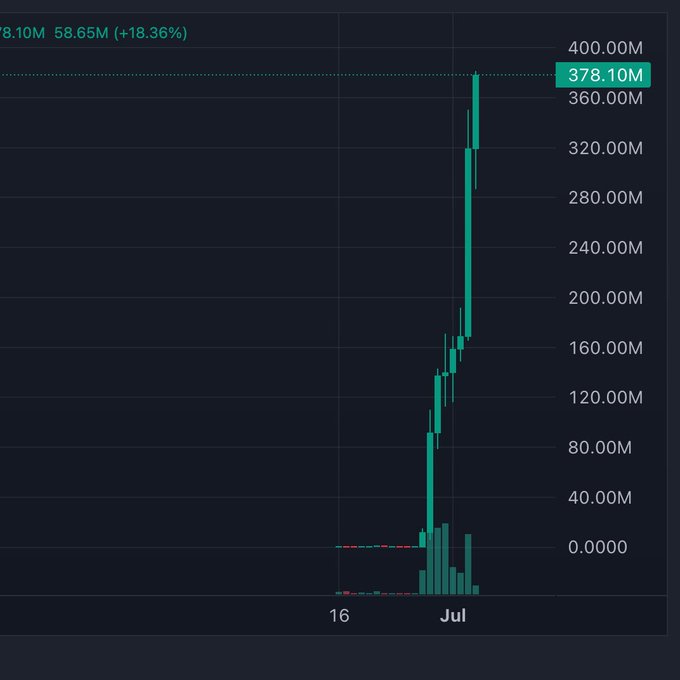
Task: Select the 360.00M price axis label
Action: pyautogui.click(x=605, y=98)
